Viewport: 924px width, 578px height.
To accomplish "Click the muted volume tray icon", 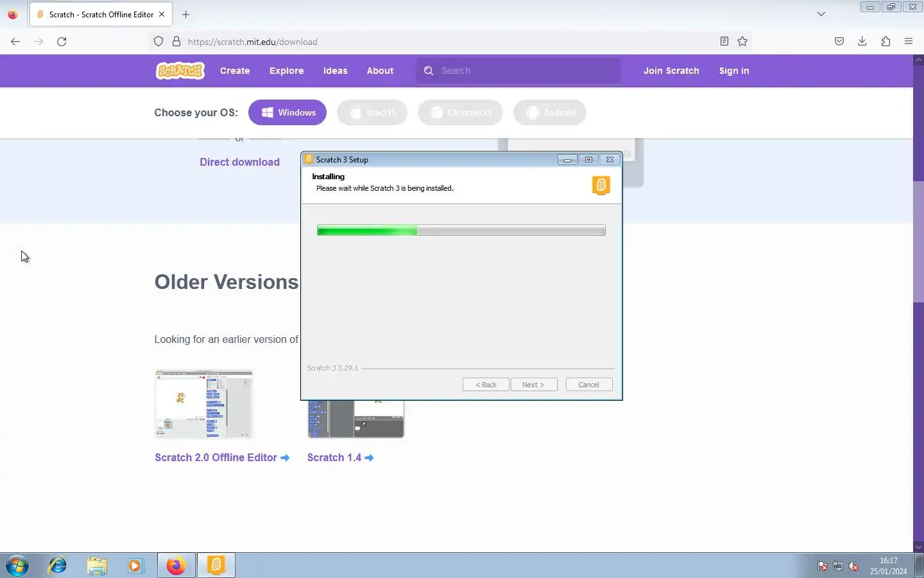I will coord(853,566).
